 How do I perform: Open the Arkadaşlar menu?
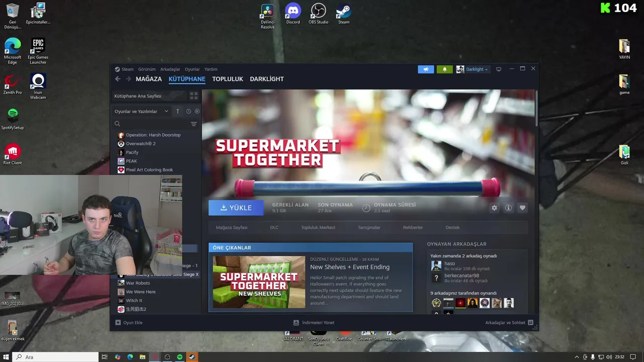pyautogui.click(x=170, y=69)
